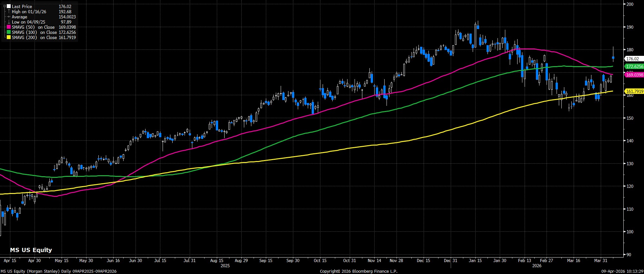Screen dimensions: 644x274
Task: Select the Last Price legend entry
Action: coord(22,6)
